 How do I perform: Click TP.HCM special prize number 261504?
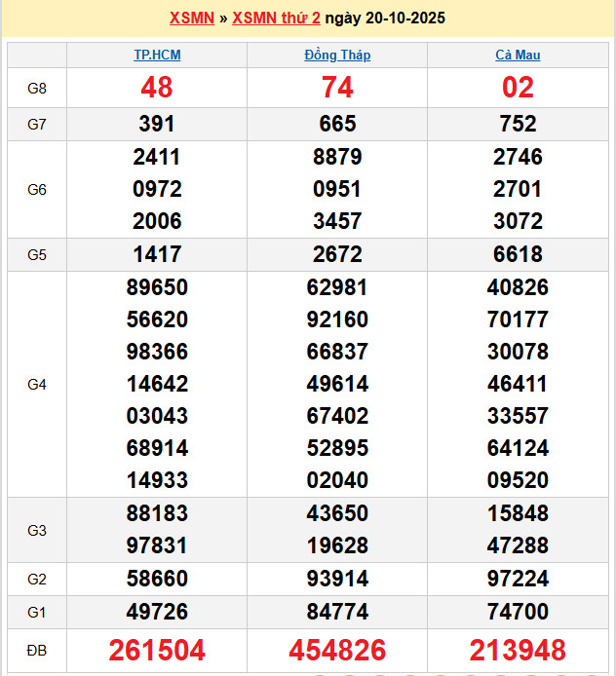[157, 651]
